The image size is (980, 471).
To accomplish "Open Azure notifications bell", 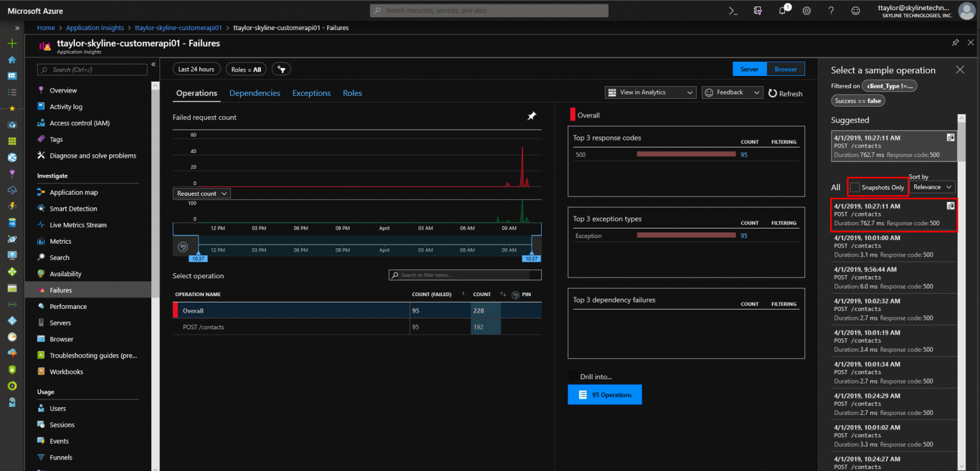I will 782,10.
